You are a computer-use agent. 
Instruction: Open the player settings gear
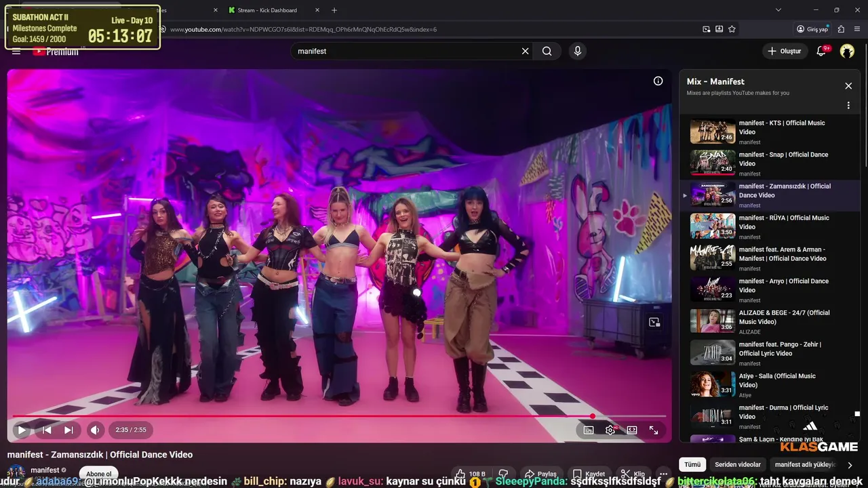[x=610, y=430]
